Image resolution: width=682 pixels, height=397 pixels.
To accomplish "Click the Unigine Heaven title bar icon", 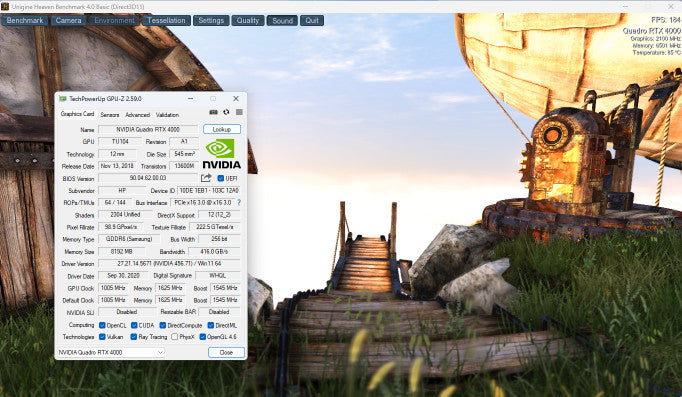I will point(5,7).
